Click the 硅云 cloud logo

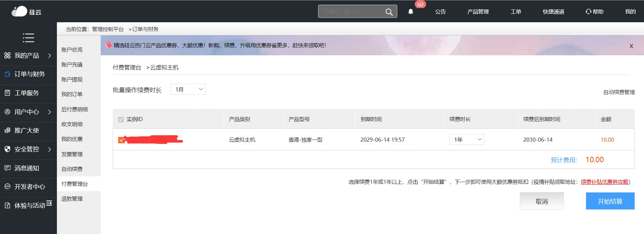click(x=26, y=11)
